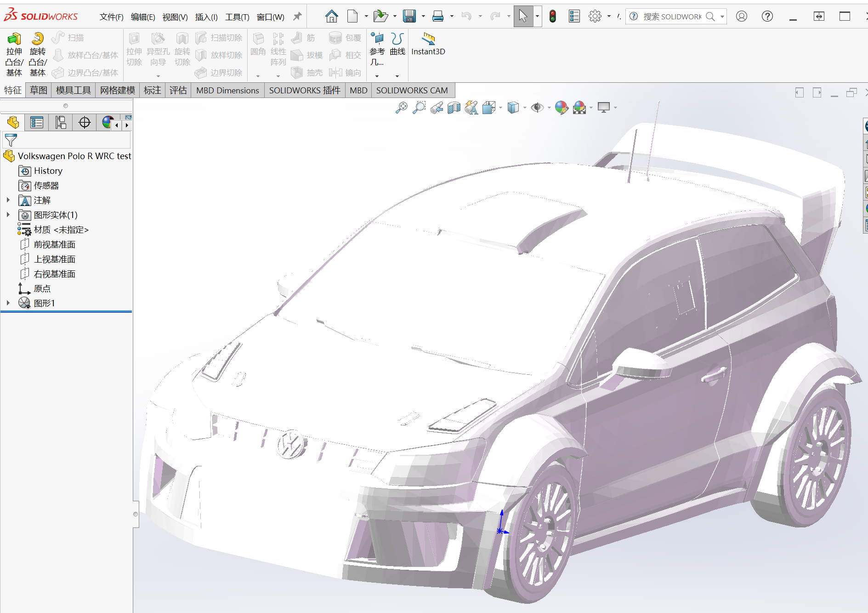Select the PropertyManager tab icon
868x613 pixels.
coord(37,122)
